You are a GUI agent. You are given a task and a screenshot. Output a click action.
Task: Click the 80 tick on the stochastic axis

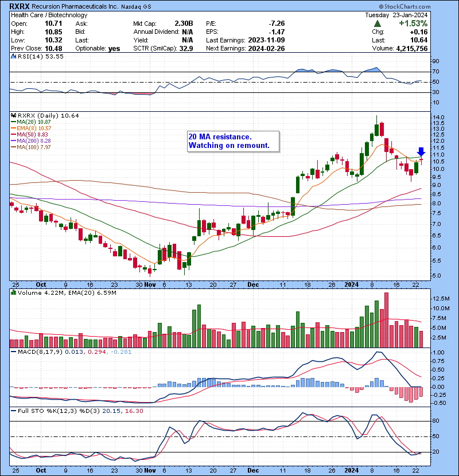click(436, 421)
